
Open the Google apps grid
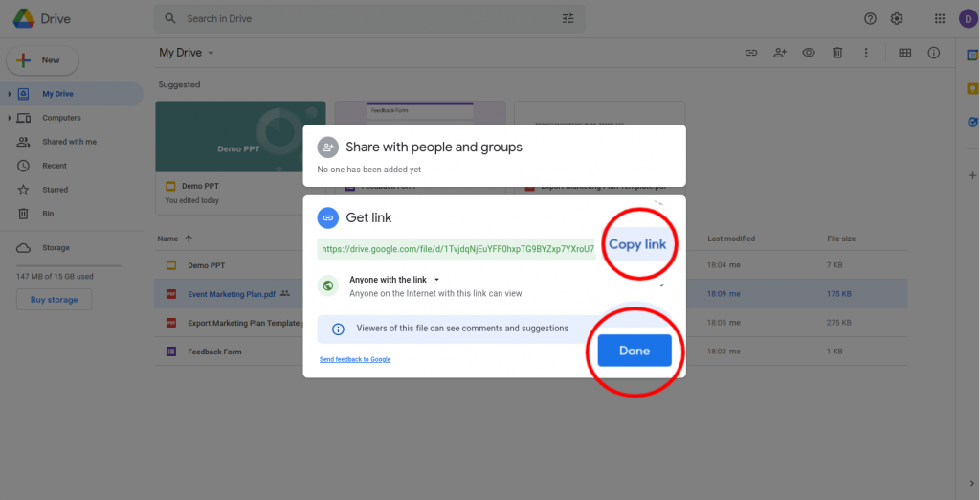pos(940,18)
